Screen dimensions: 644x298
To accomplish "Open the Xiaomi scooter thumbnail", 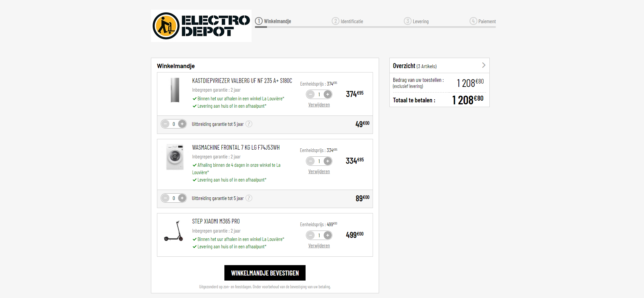I will [x=174, y=231].
